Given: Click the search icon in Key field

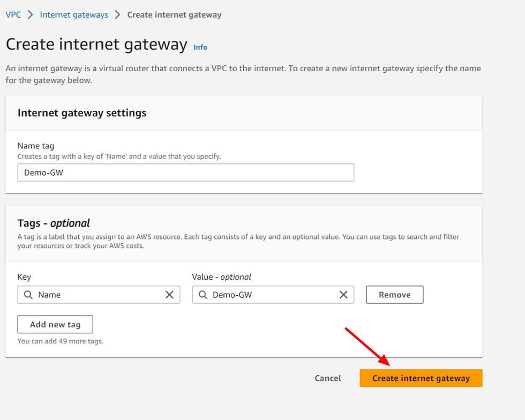Looking at the screenshot, I should pyautogui.click(x=28, y=295).
